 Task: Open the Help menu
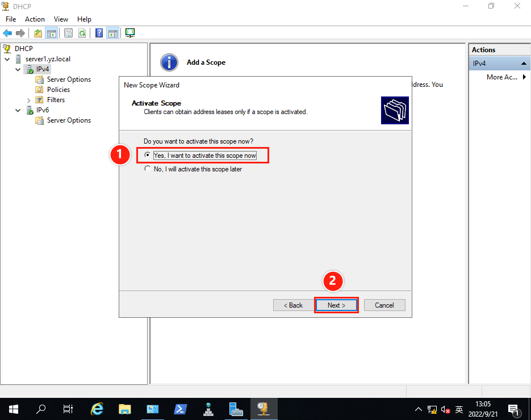tap(84, 19)
